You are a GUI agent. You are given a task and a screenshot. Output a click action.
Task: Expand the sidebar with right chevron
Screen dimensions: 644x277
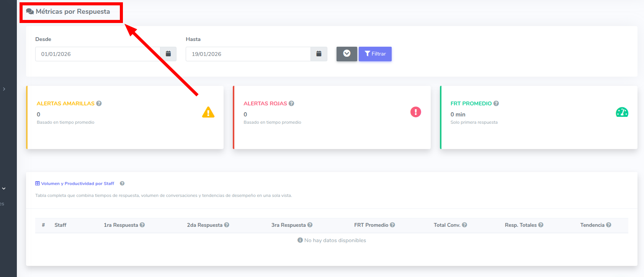[x=4, y=89]
